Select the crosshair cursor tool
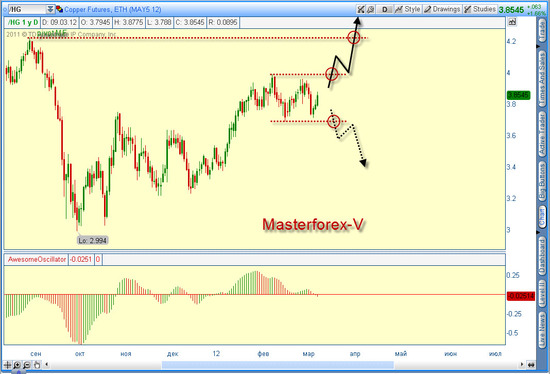The image size is (550, 374). pos(7,365)
